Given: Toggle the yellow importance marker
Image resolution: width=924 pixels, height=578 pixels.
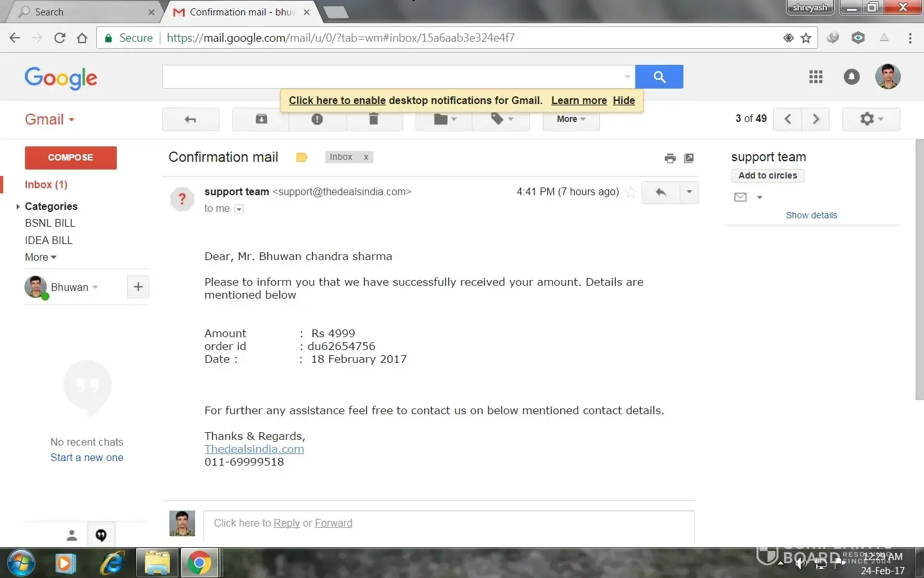Looking at the screenshot, I should (302, 157).
